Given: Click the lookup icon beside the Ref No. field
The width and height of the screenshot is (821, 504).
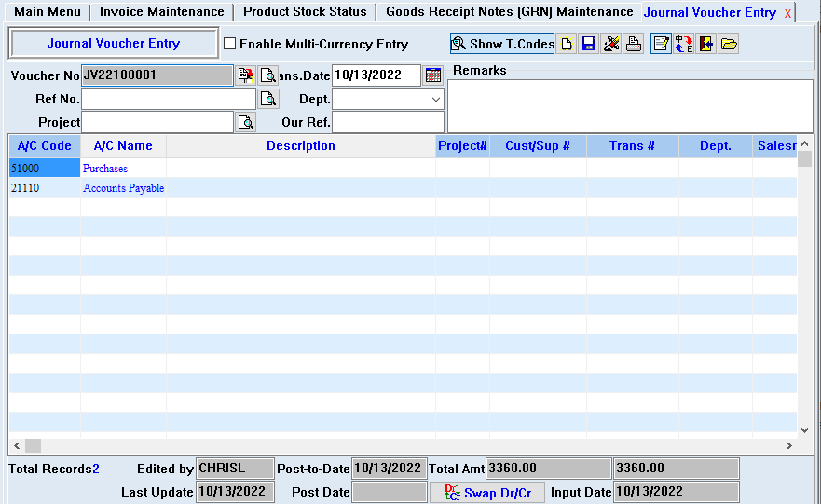Looking at the screenshot, I should (268, 99).
